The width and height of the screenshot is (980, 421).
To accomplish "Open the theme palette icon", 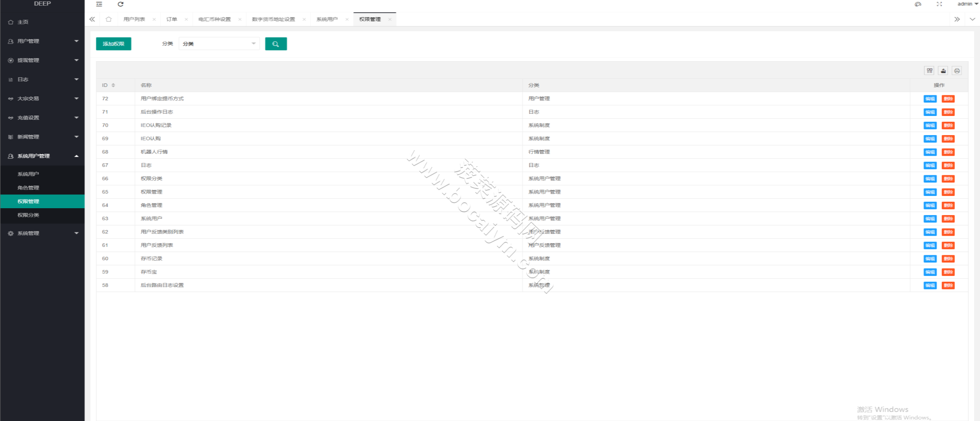I will (918, 4).
